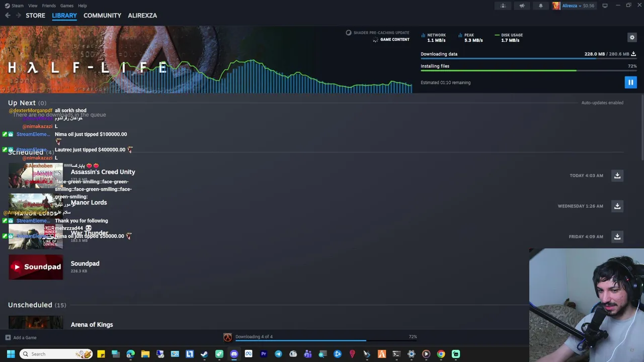Click the Installing files progress bar
Image resolution: width=644 pixels, height=362 pixels.
529,71
